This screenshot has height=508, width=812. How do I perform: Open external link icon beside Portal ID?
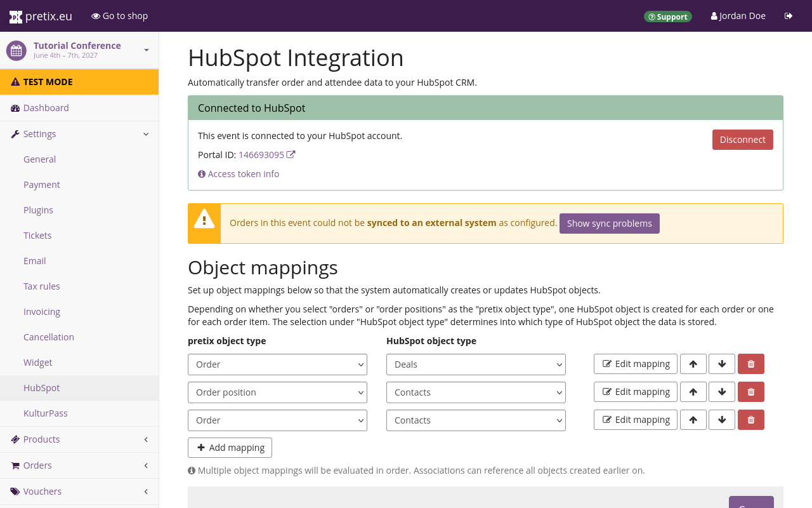[291, 154]
